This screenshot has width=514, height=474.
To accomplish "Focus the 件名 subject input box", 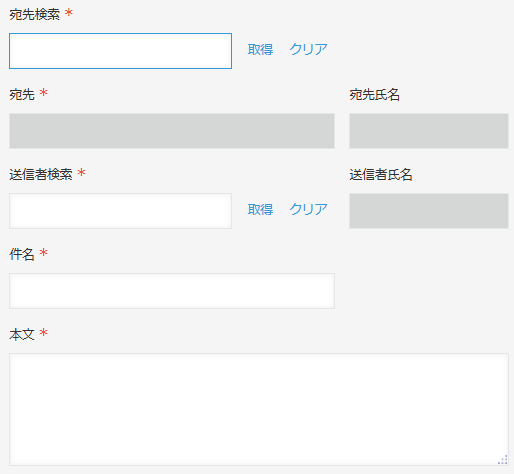I will [172, 291].
